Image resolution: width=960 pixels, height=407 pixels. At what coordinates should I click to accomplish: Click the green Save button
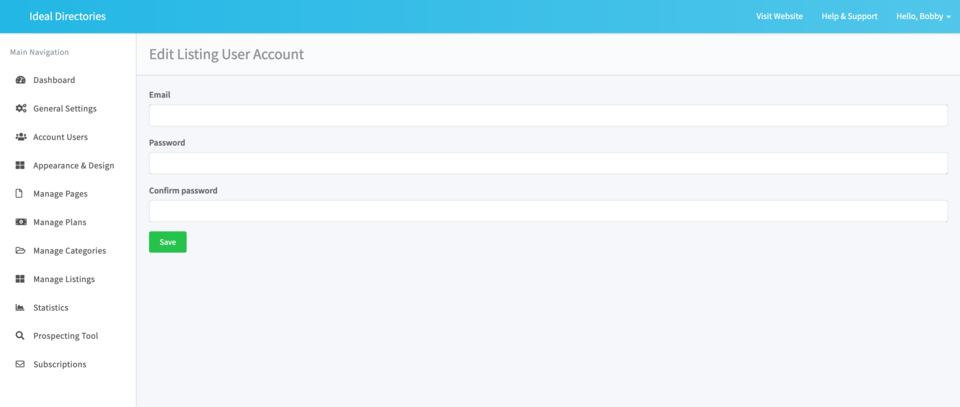click(167, 242)
